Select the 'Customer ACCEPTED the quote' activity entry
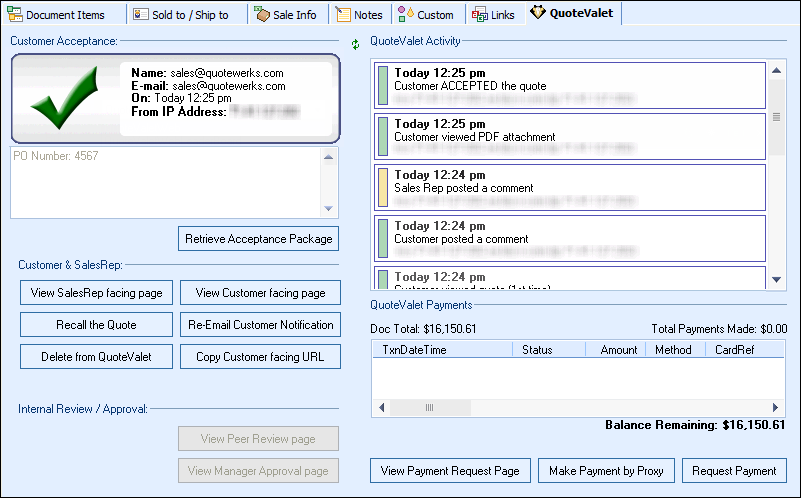The width and height of the screenshot is (801, 498). pos(570,85)
